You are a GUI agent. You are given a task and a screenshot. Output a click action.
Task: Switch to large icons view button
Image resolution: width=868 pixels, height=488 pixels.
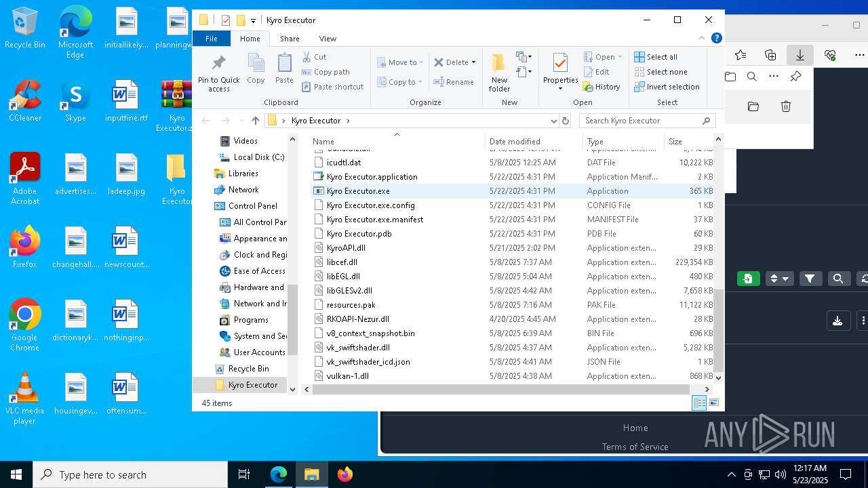point(714,403)
